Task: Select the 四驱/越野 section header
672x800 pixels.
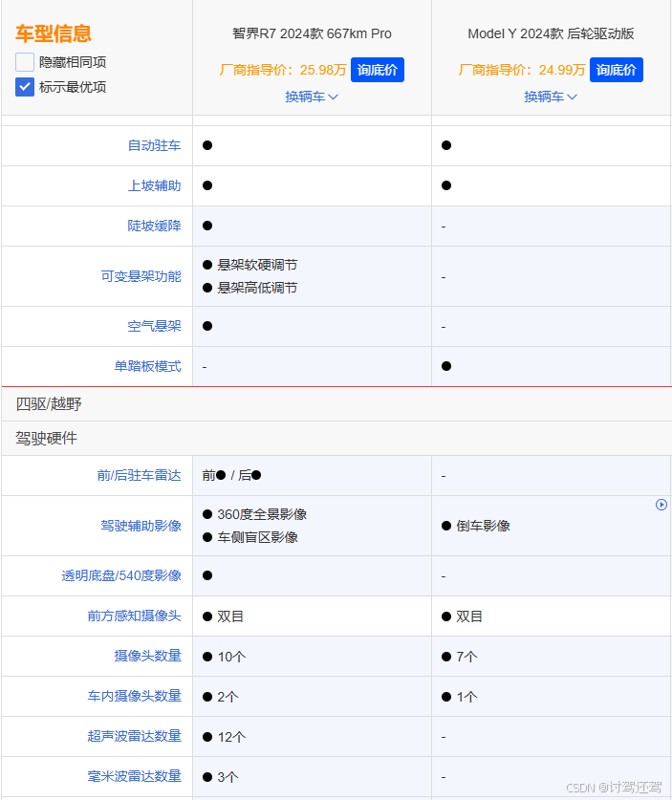Action: click(x=336, y=404)
